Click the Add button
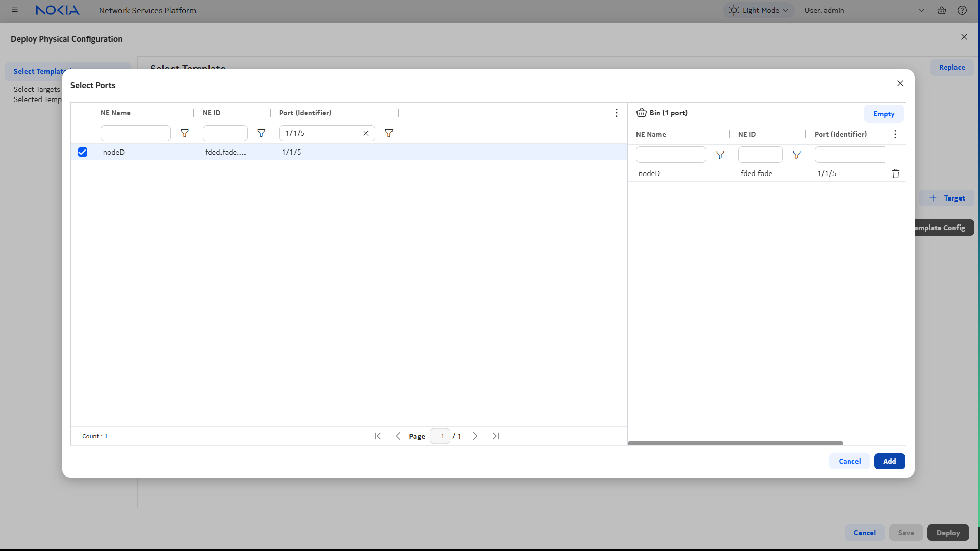980x551 pixels. click(889, 461)
